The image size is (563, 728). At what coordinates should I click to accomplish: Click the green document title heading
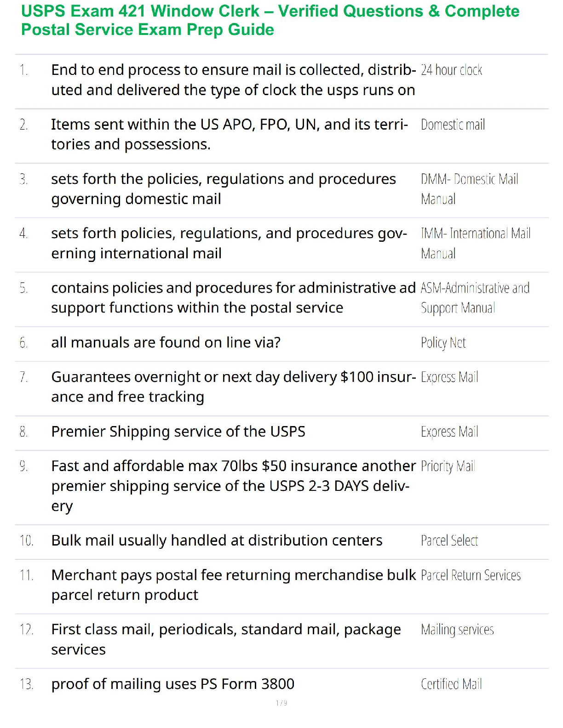coord(270,20)
